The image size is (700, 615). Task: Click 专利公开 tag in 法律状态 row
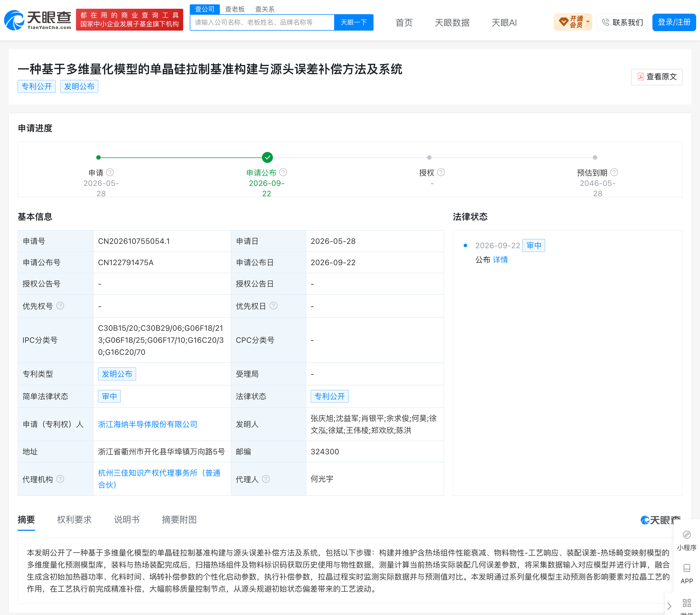pyautogui.click(x=329, y=396)
